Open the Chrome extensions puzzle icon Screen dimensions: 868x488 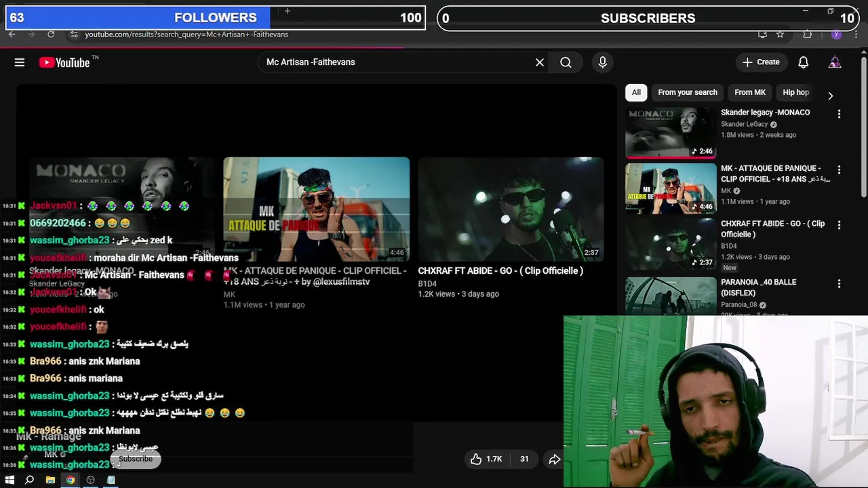tap(807, 34)
